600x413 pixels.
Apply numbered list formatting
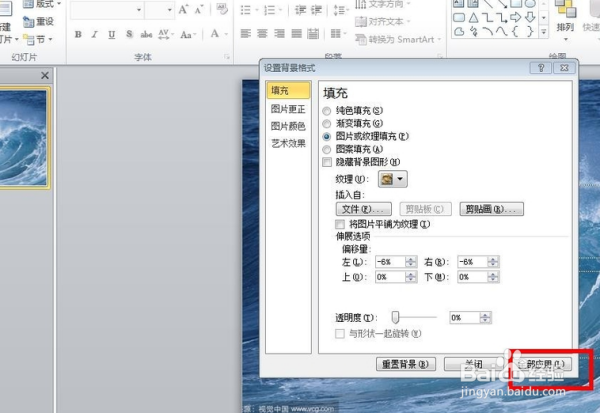272,10
